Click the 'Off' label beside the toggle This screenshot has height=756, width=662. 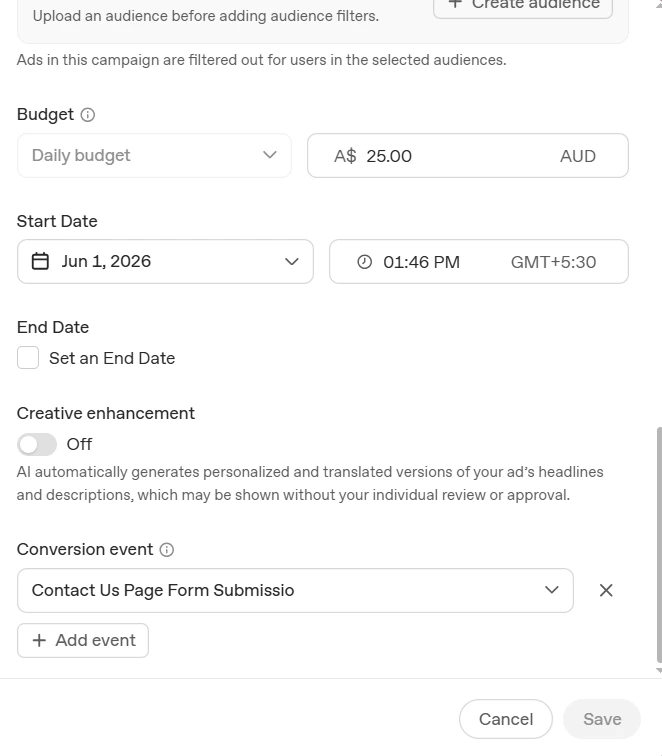79,444
